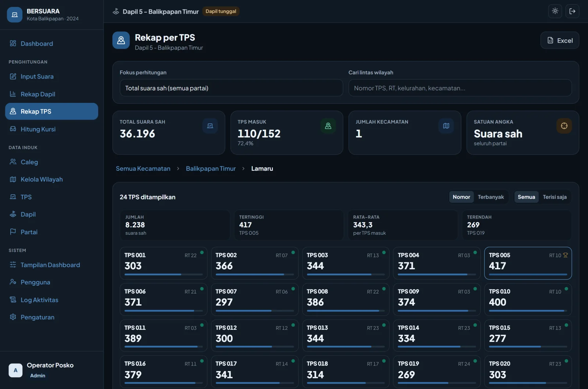Select Rekap TPS menu item

coord(51,111)
